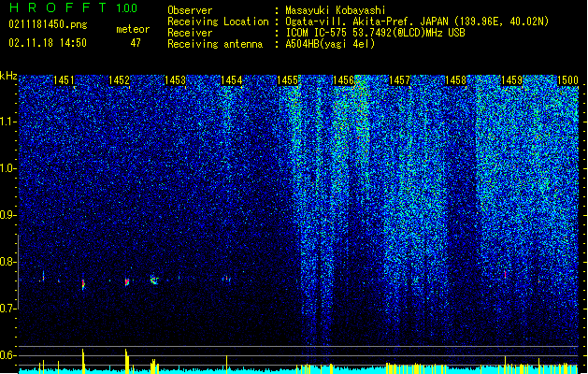Click the meteor echo between 1451 and 1452
This screenshot has height=374, width=588.
click(x=83, y=284)
